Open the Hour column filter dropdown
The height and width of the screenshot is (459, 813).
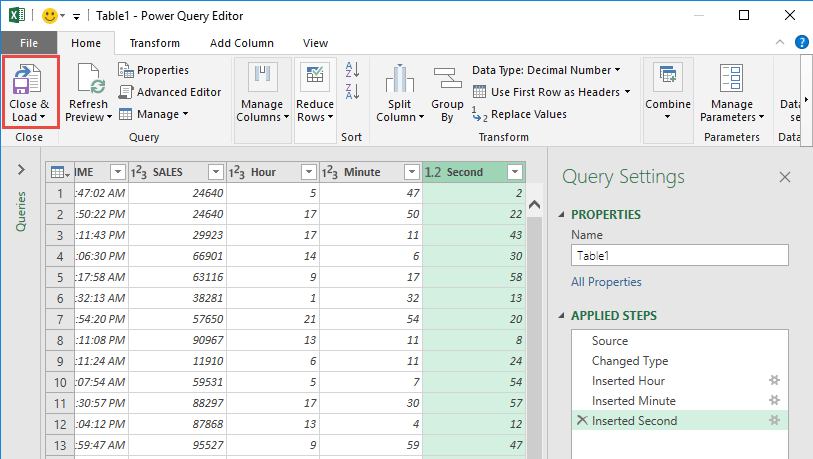(309, 172)
